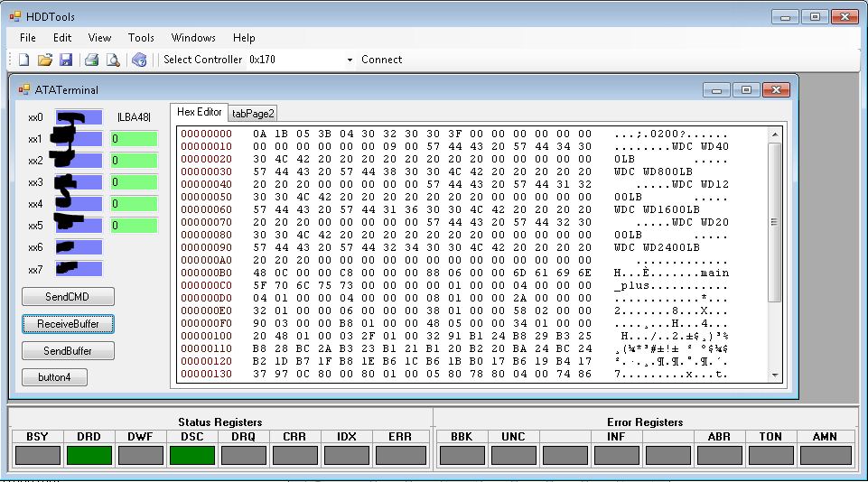
Task: Click the xx5 blue register field
Action: 79,226
